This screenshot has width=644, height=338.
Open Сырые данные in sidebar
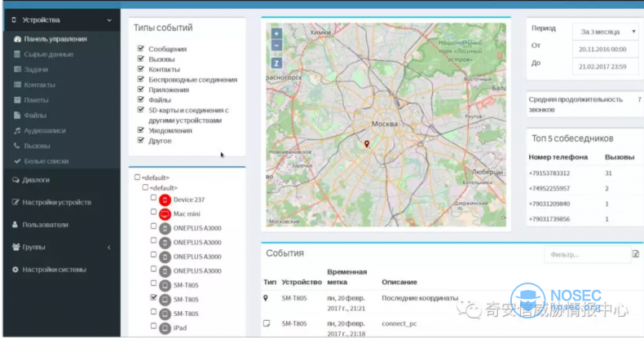point(43,54)
